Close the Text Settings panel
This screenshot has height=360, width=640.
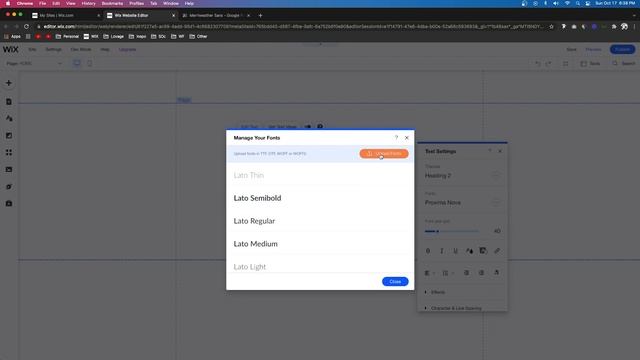[x=500, y=151]
